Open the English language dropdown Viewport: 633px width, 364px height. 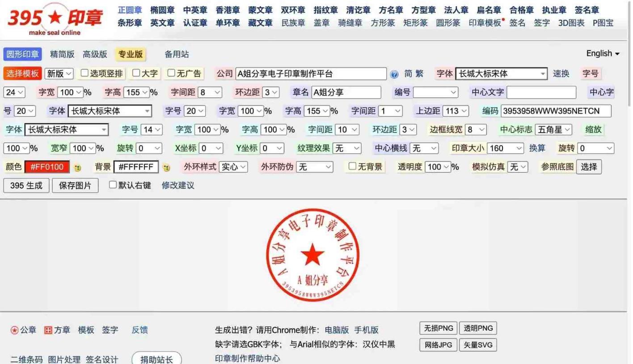coord(603,54)
